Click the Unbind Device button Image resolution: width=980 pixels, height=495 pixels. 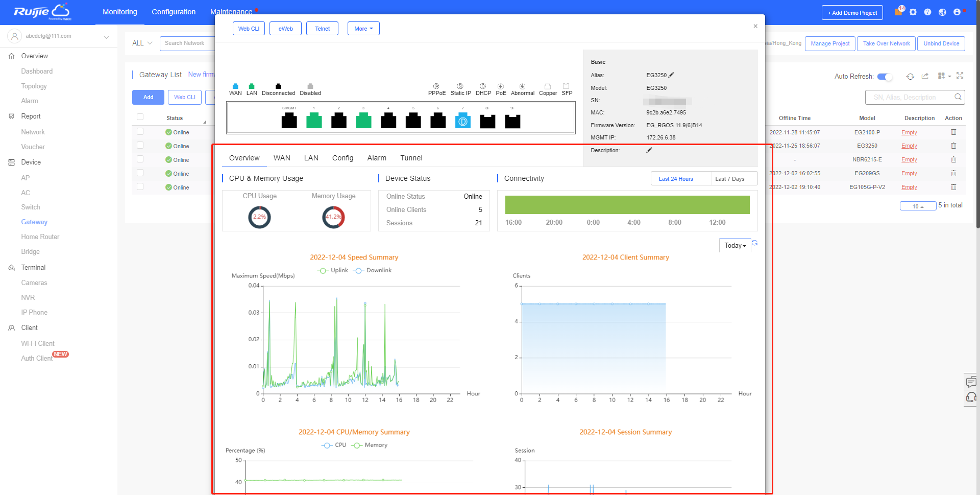point(941,43)
